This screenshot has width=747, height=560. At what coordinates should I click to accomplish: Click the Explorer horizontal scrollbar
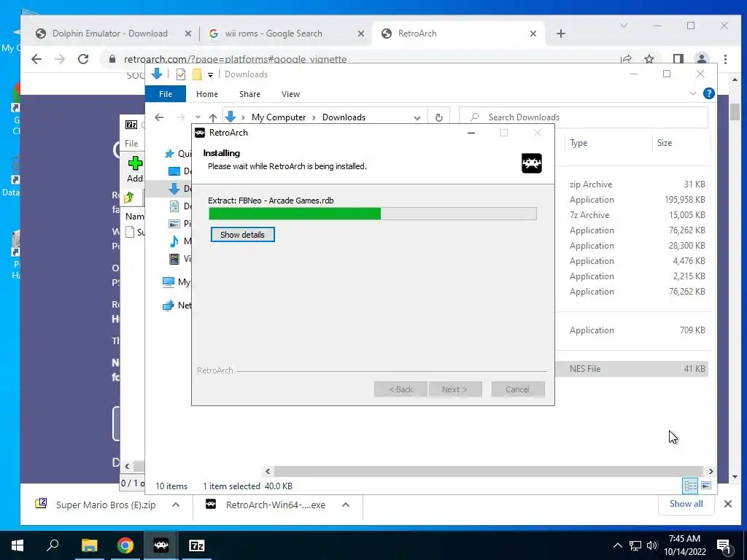pos(488,471)
